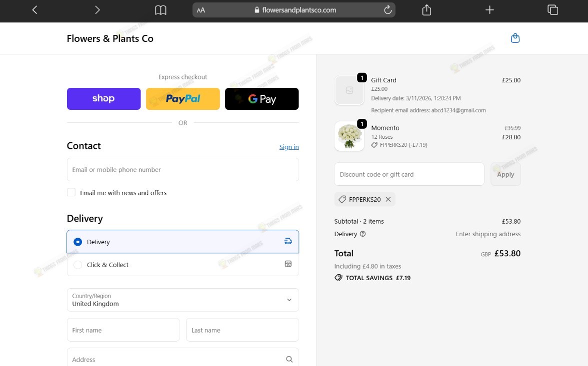Click the Discount code or gift card field

pyautogui.click(x=409, y=174)
